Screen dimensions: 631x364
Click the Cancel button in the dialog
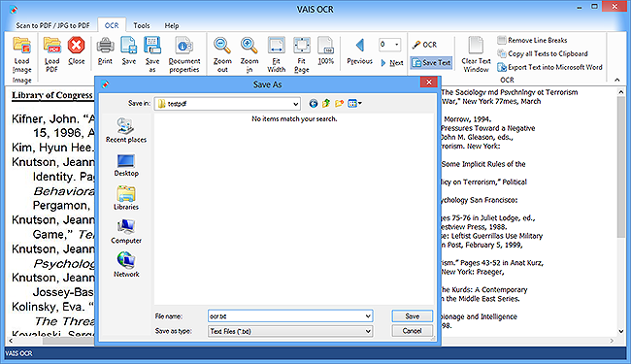click(x=412, y=331)
